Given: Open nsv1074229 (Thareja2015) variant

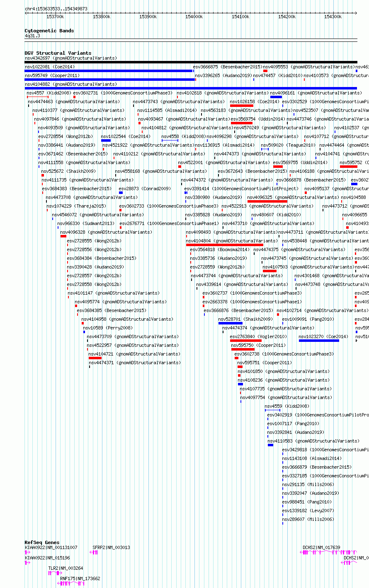Looking at the screenshot, I should (76, 206).
